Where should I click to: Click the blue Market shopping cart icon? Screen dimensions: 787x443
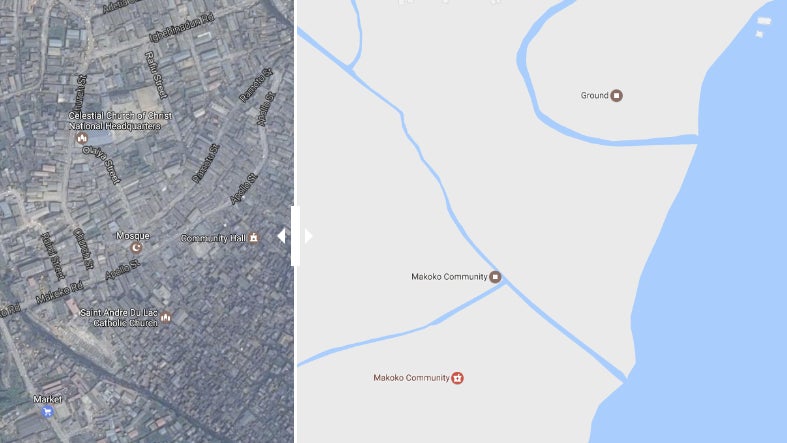(x=48, y=411)
